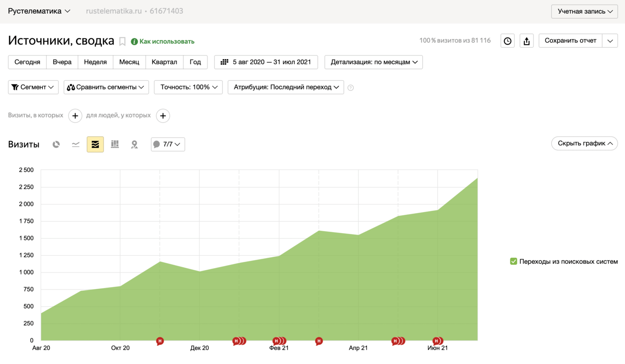
Task: Open the 'Как использовать' help link
Action: [167, 41]
